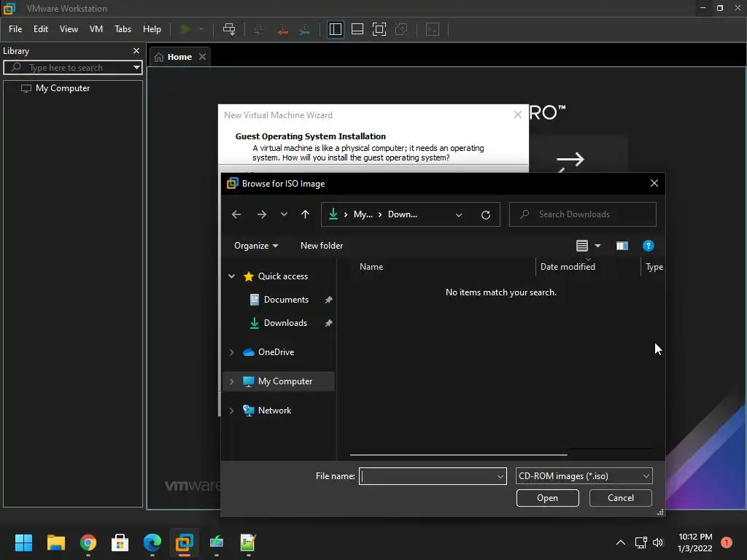
Task: Open File Explorer from taskbar
Action: pyautogui.click(x=55, y=542)
